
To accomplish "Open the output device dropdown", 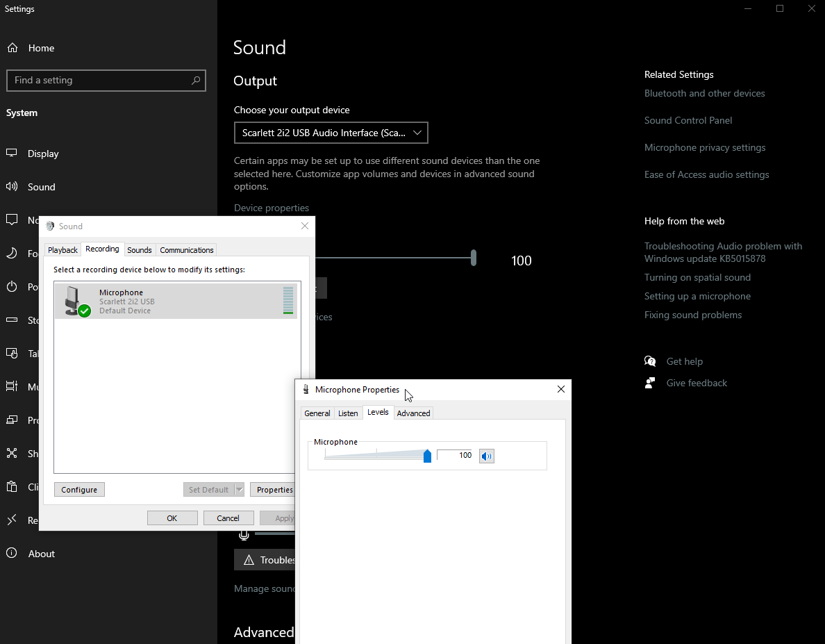I will (x=331, y=133).
